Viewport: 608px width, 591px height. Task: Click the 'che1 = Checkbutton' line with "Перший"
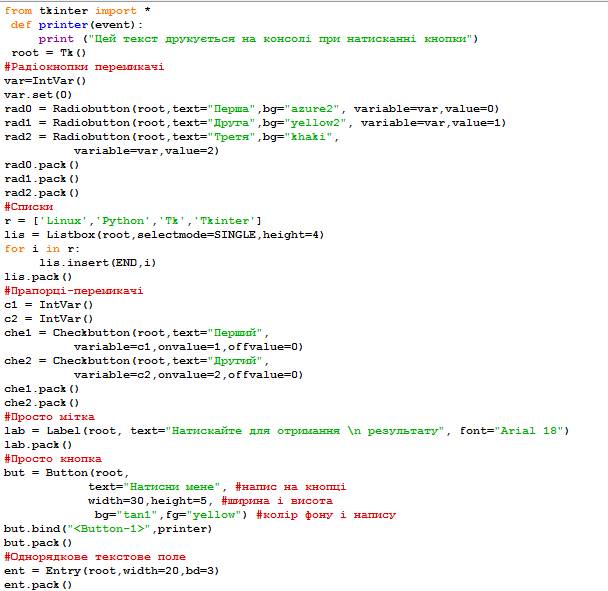136,333
